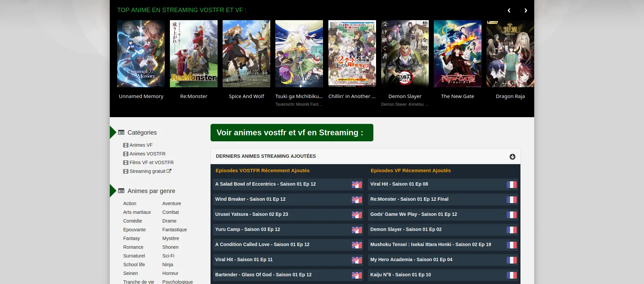Select the Horreur genre
Screen dimensions: 644x284
pos(170,273)
